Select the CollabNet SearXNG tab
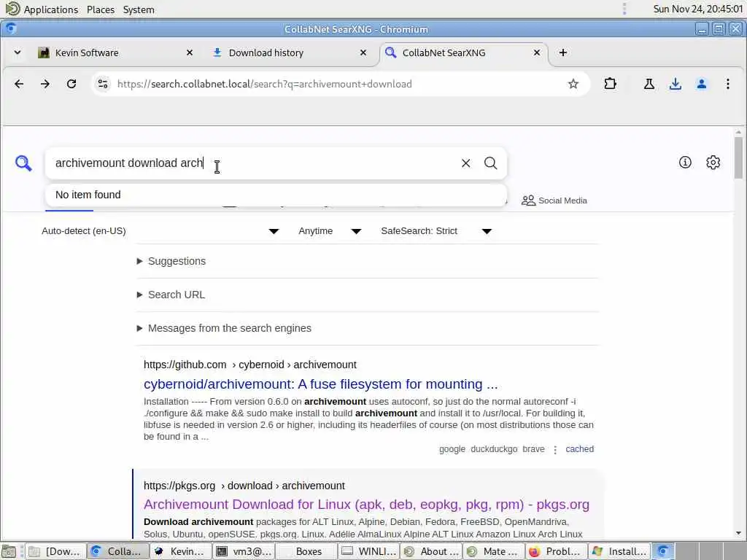Screen dimensions: 747x560 [x=463, y=52]
